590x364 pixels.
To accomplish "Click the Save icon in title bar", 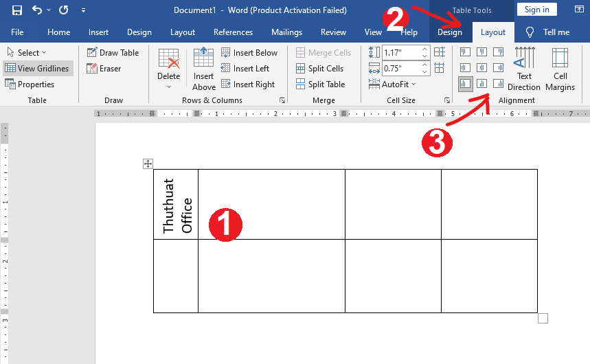I will (17, 10).
